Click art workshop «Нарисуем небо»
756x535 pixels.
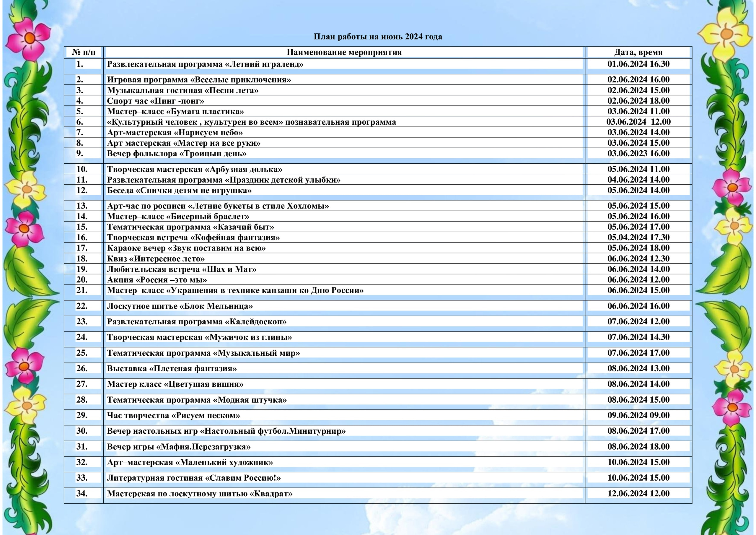coord(175,132)
